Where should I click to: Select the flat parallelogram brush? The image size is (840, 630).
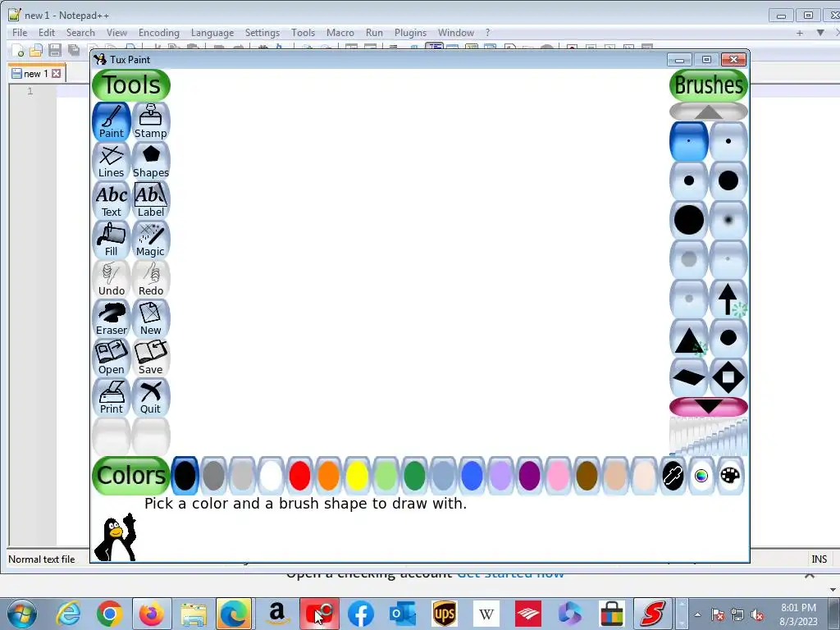click(x=689, y=377)
